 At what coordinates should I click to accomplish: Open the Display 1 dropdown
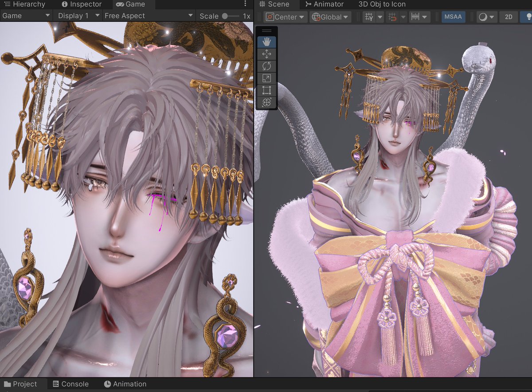coord(78,16)
